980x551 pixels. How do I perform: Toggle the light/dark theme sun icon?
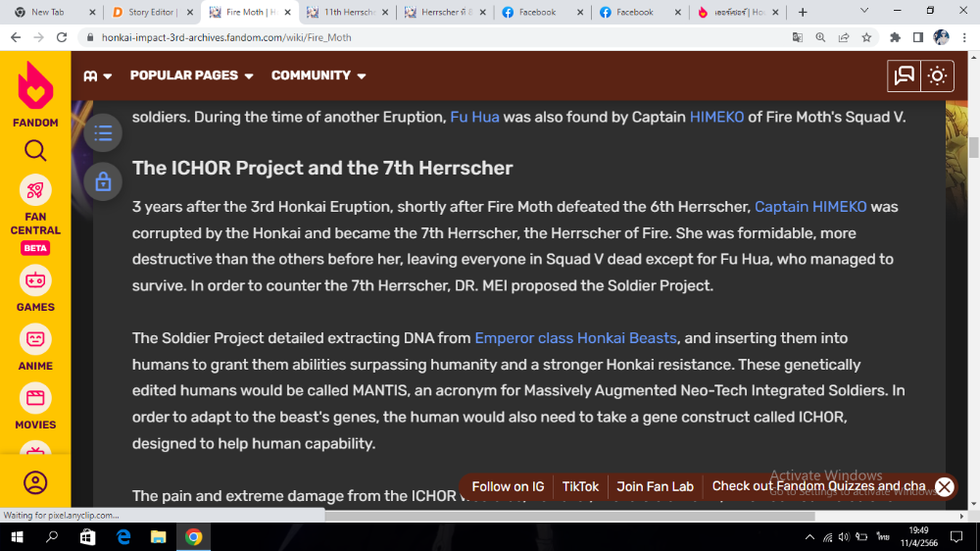click(x=937, y=75)
